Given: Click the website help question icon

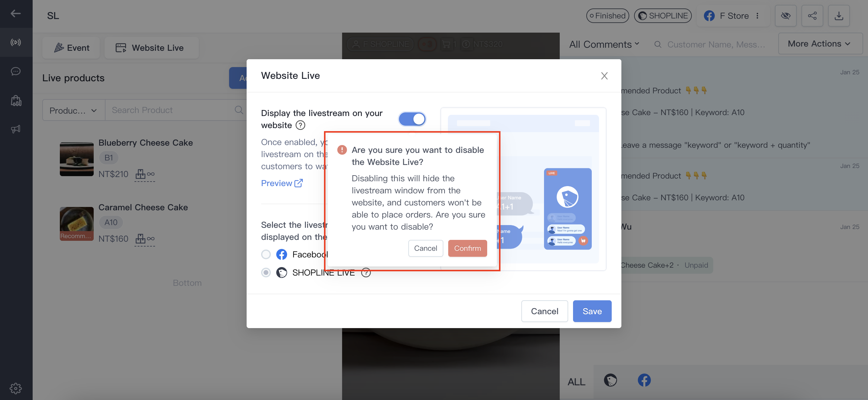Looking at the screenshot, I should point(300,125).
